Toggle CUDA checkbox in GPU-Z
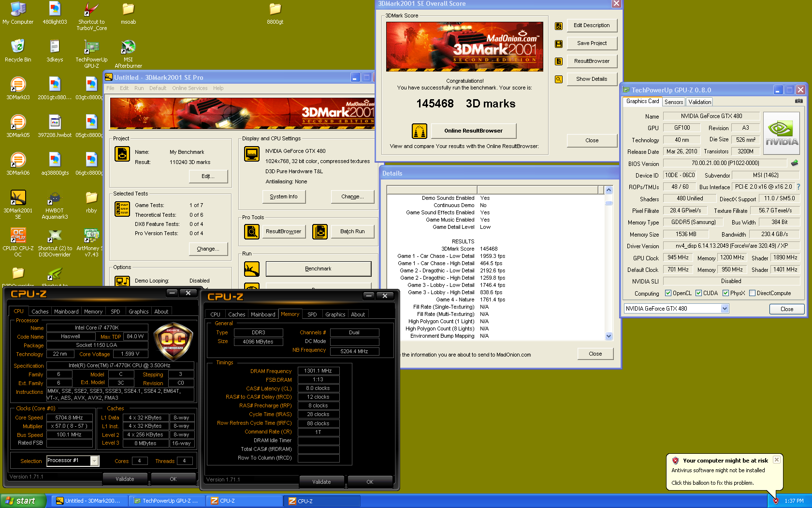 pos(698,293)
